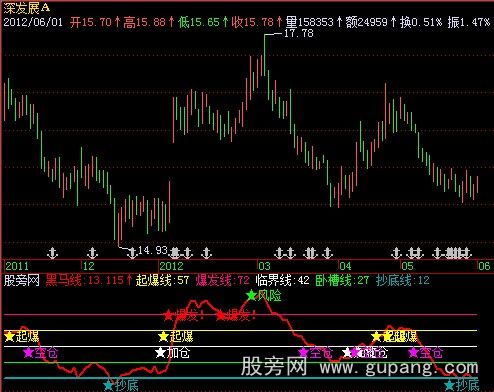This screenshot has width=494, height=392.
Task: Click the rightmost magenta 空仓 star after 05
Action: pos(413,352)
